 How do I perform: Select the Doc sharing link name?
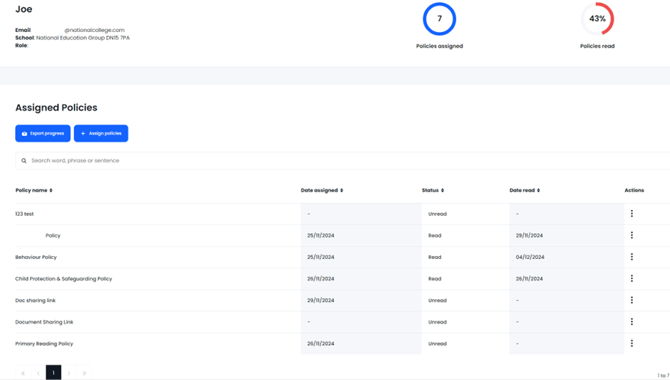pyautogui.click(x=35, y=300)
